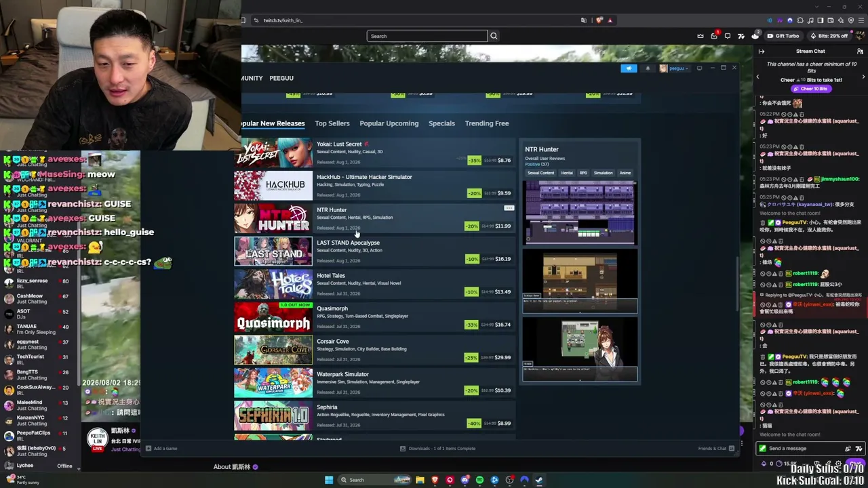Open the options ellipsis on hovered game row
The width and height of the screenshot is (868, 488).
coord(509,208)
